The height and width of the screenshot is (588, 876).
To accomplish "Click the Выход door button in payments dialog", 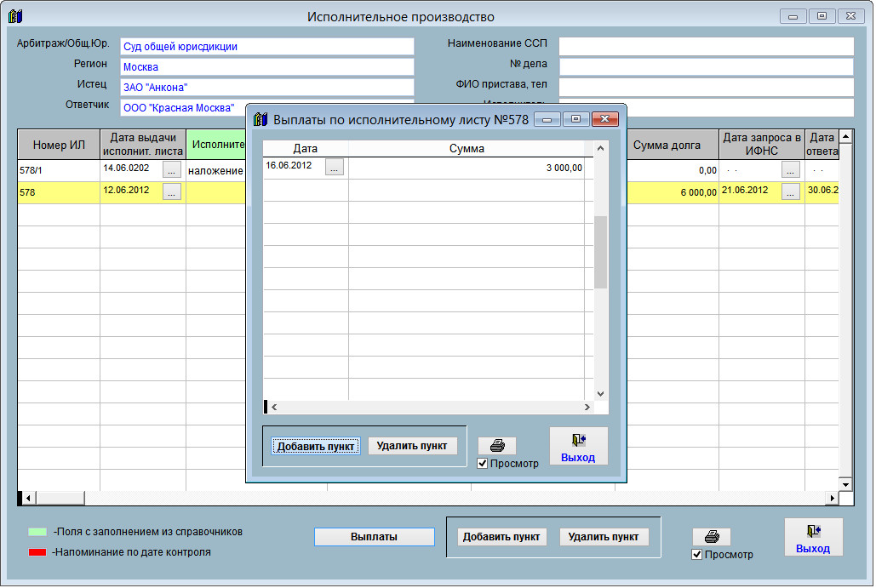I will click(x=578, y=446).
